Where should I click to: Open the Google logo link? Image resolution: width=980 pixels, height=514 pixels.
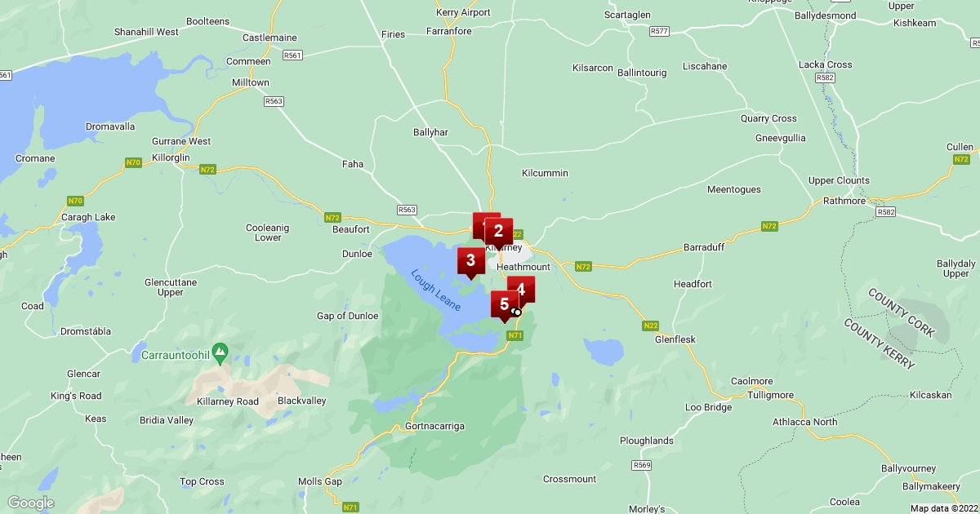[x=31, y=503]
